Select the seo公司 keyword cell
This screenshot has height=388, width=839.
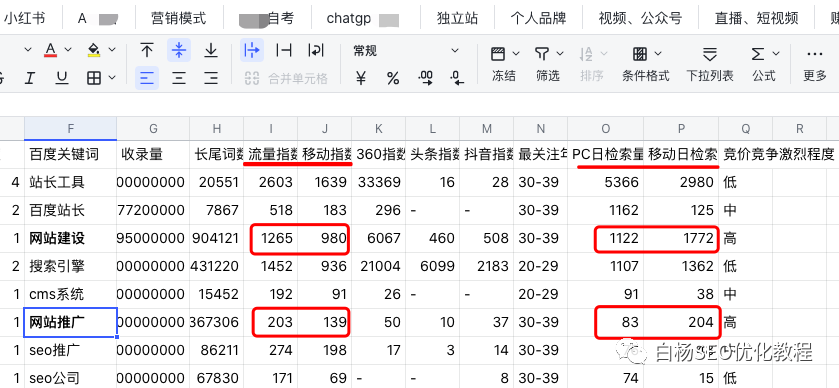click(71, 378)
